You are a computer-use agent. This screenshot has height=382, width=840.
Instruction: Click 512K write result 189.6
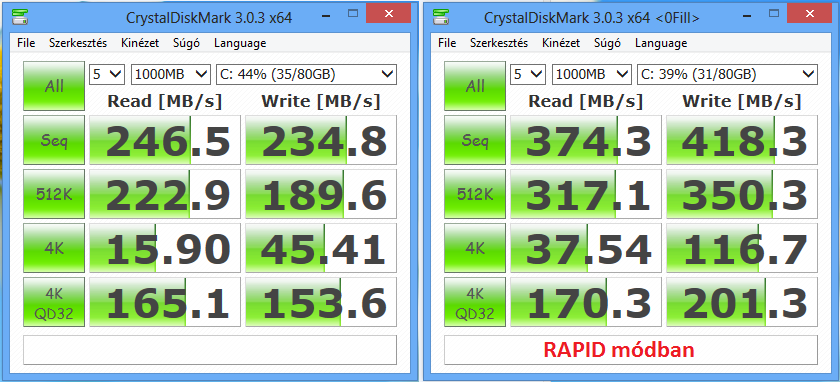point(321,194)
